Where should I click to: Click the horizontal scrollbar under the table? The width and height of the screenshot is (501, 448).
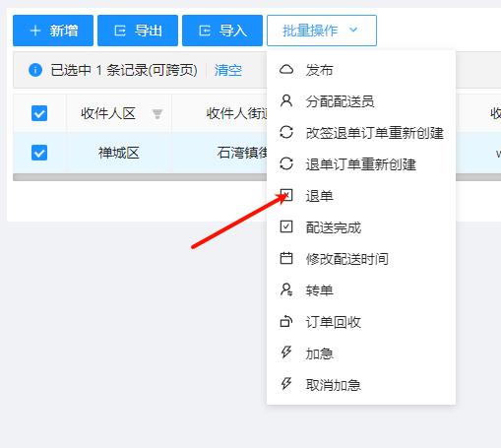click(x=140, y=177)
